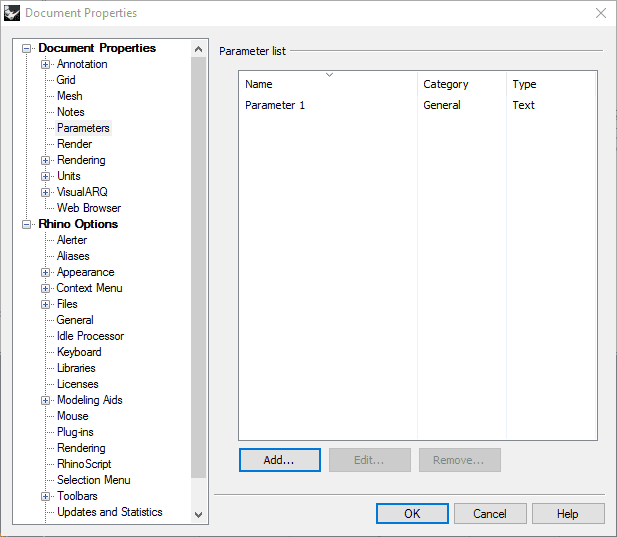Select the Rhino Options heading

coord(78,224)
